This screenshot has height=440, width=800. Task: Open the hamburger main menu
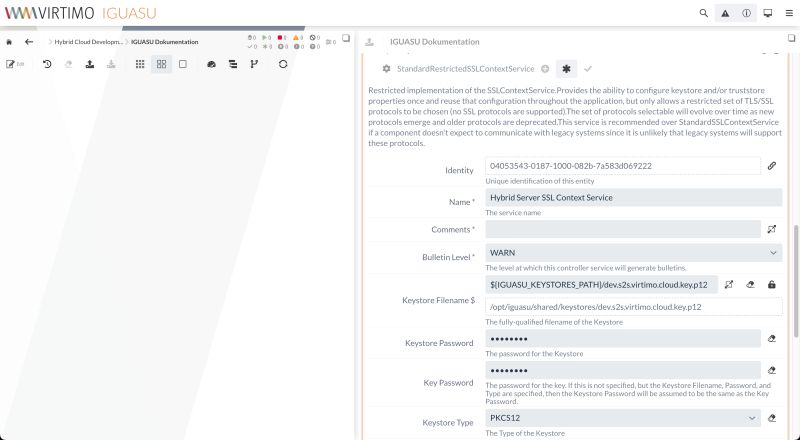click(789, 13)
